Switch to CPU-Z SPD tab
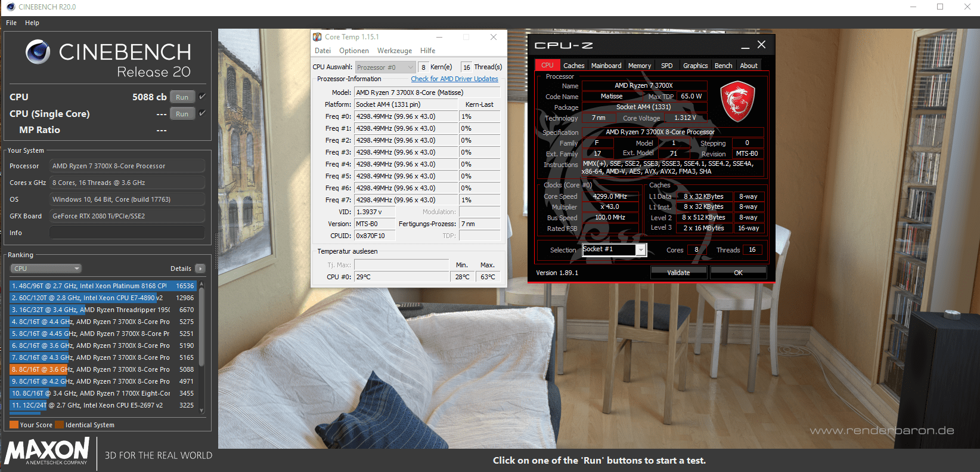This screenshot has height=472, width=980. pyautogui.click(x=667, y=66)
